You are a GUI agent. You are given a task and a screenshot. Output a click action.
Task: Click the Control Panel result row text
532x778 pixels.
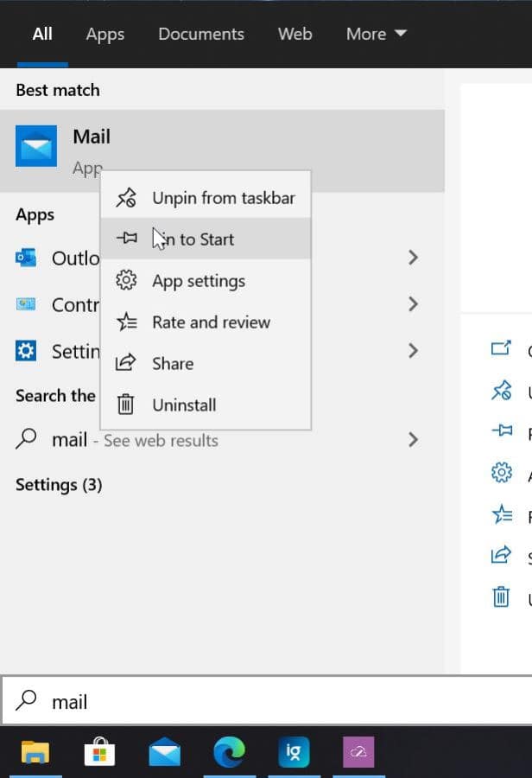tap(76, 304)
